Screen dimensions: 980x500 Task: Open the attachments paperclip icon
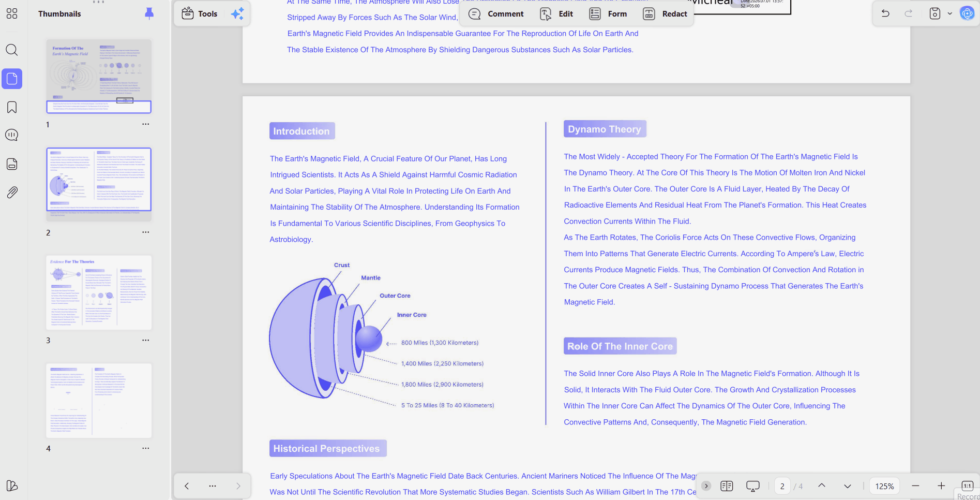pyautogui.click(x=12, y=193)
